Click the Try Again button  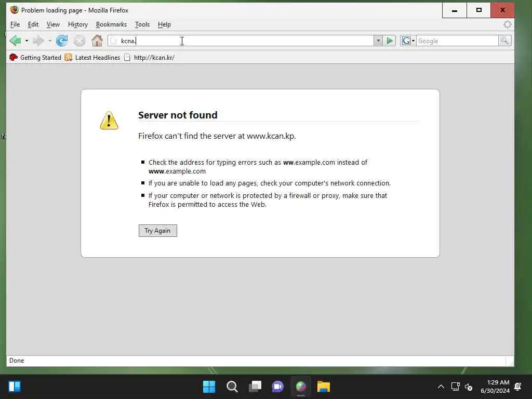158,231
